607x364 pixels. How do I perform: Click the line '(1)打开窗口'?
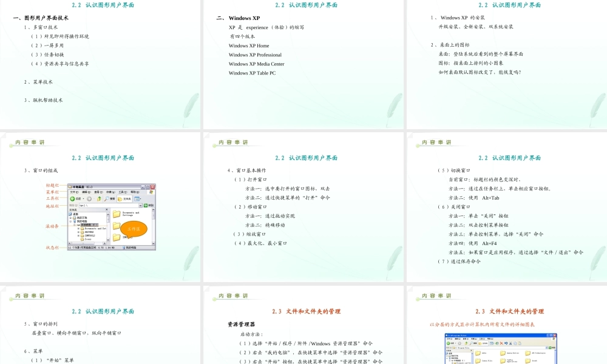(x=251, y=180)
